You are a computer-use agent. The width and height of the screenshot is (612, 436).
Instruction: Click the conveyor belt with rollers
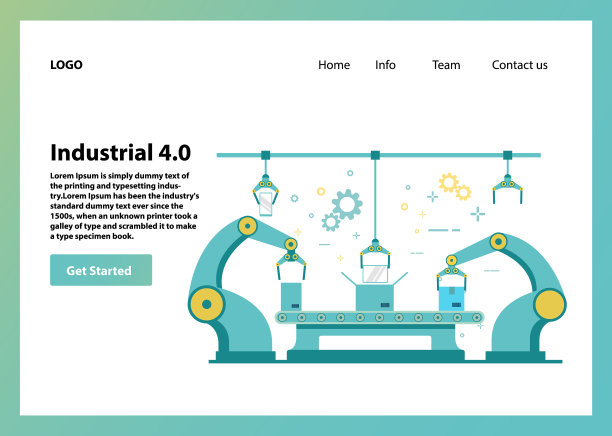tap(377, 317)
